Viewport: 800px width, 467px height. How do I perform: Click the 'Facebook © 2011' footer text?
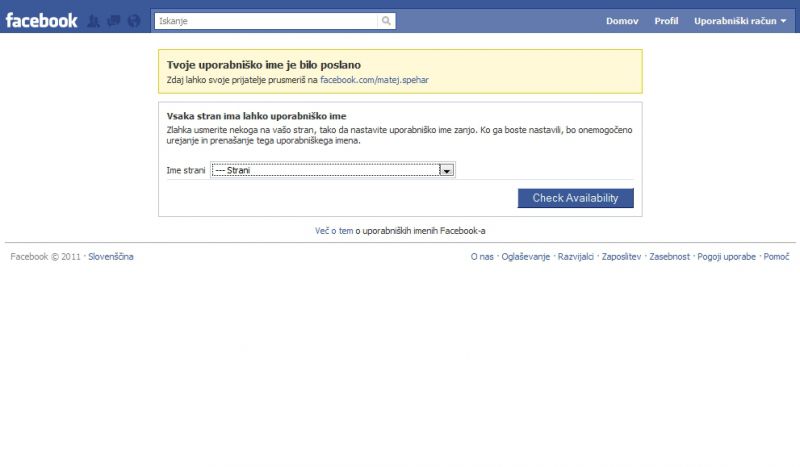[x=45, y=257]
